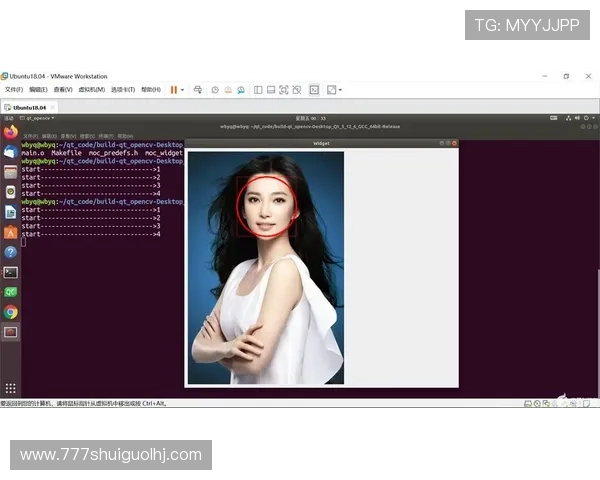Click the Activities button in Ubuntu top bar
The height and width of the screenshot is (480, 600).
pos(8,118)
